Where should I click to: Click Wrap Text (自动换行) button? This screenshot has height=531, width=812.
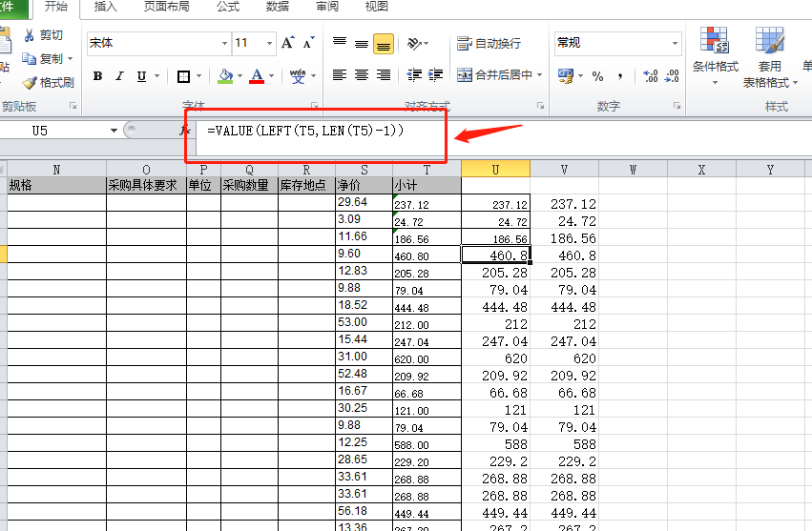489,44
